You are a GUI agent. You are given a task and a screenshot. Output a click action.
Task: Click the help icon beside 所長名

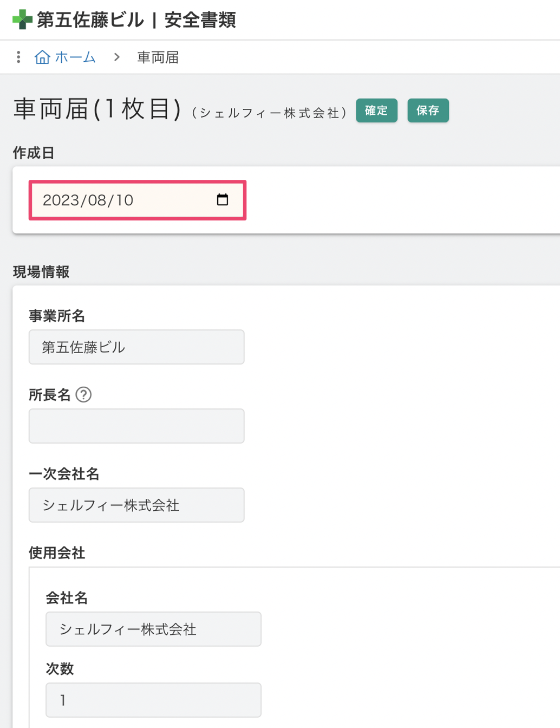pos(83,394)
